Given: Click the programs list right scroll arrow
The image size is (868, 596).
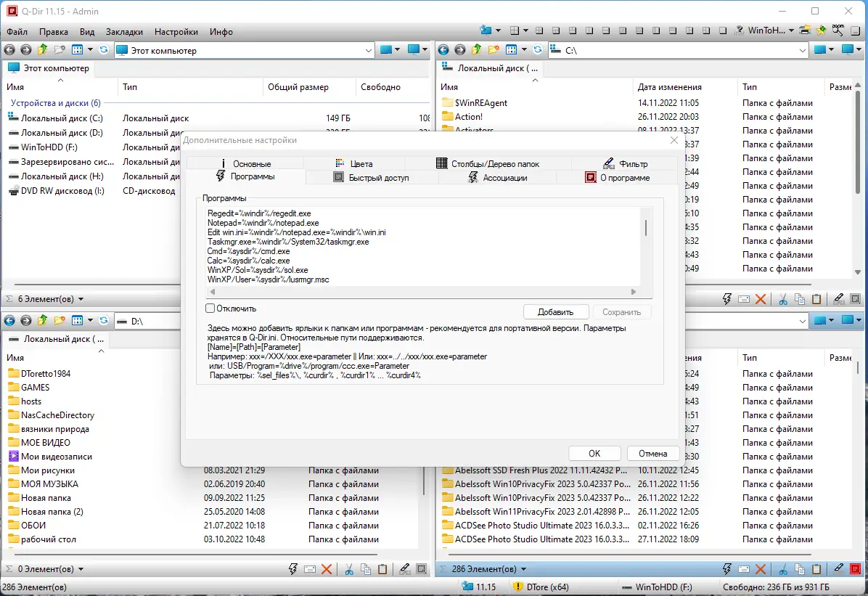Looking at the screenshot, I should pos(634,291).
